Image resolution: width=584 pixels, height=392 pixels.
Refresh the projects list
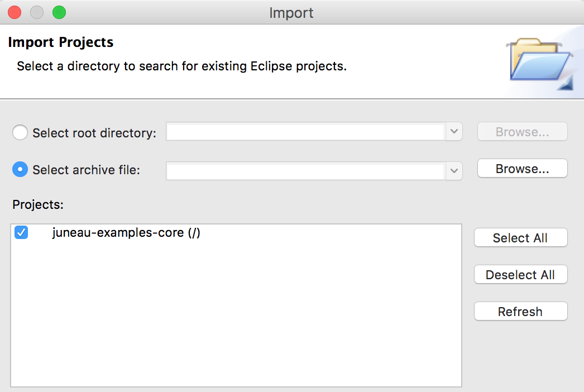click(520, 312)
